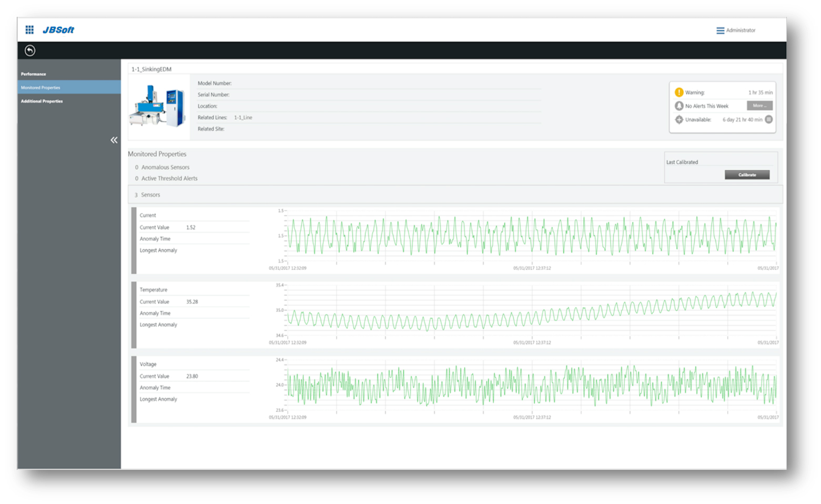Screen dimensions: 821x504
Task: Collapse the sidebar with double chevron
Action: (114, 140)
